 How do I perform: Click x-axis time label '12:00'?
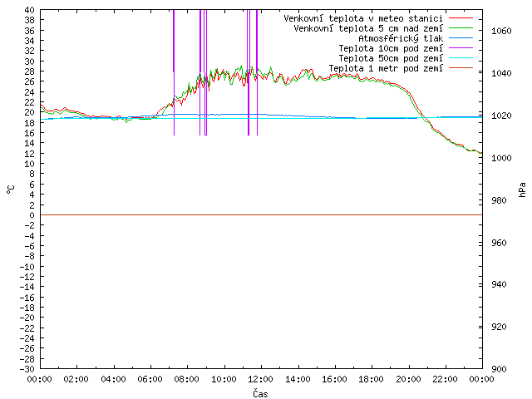[261, 379]
